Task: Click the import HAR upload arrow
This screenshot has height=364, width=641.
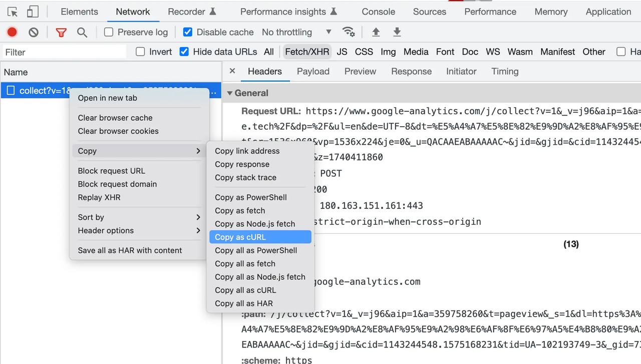Action: [376, 32]
